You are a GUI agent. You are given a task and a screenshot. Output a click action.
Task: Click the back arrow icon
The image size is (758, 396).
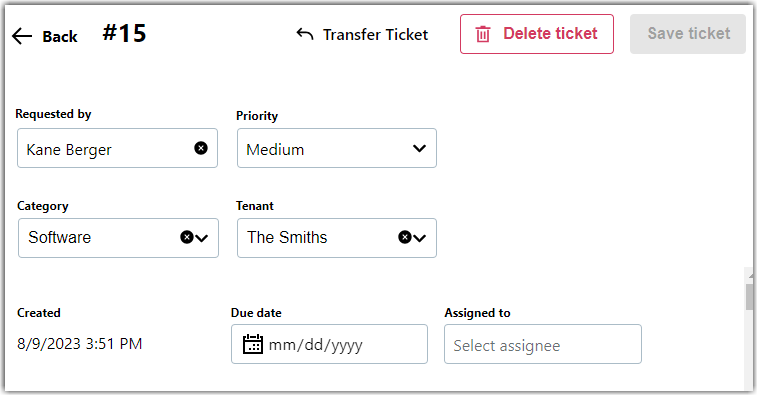[22, 36]
